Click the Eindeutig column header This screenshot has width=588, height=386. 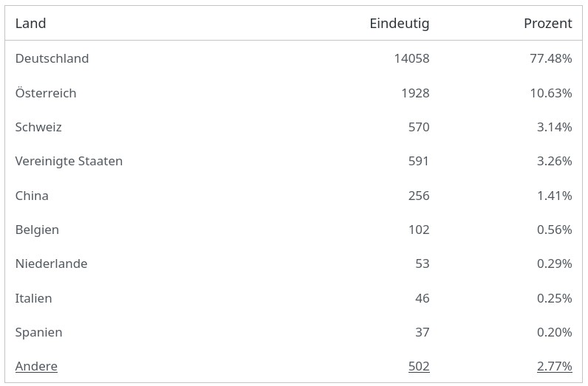400,23
